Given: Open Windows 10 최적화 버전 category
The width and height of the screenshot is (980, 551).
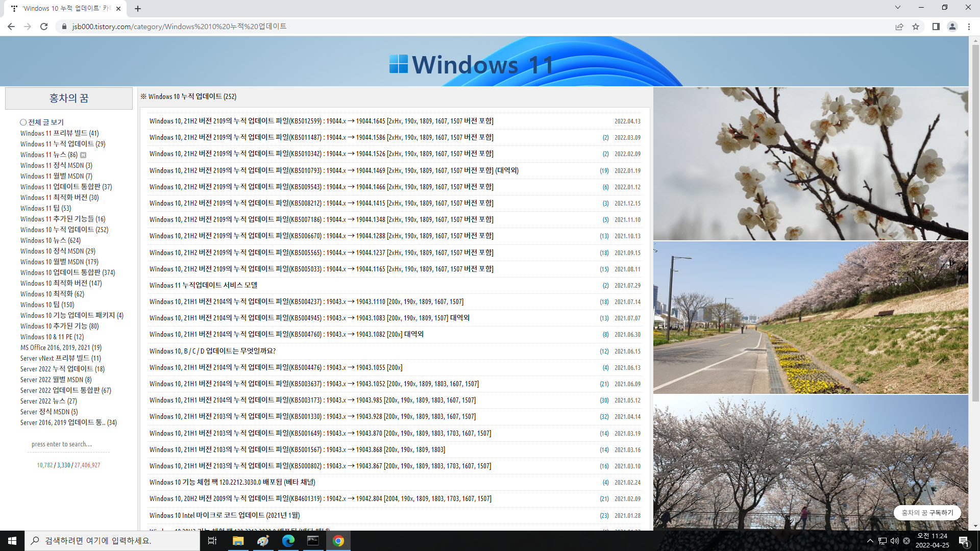Looking at the screenshot, I should (61, 283).
